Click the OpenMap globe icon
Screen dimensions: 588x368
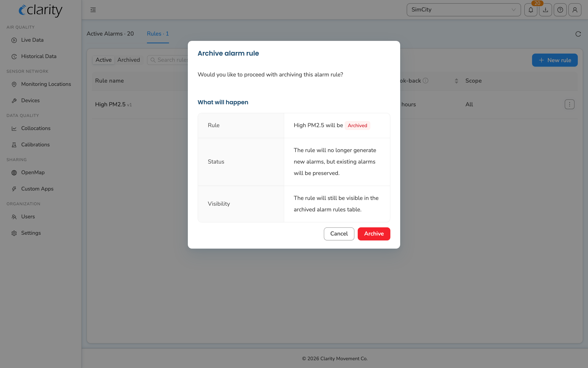(14, 173)
